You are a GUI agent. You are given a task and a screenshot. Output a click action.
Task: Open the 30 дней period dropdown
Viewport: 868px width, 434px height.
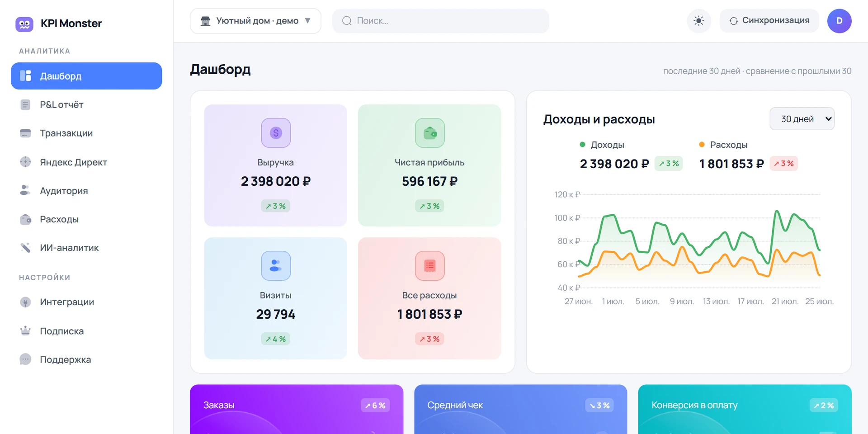pyautogui.click(x=802, y=119)
